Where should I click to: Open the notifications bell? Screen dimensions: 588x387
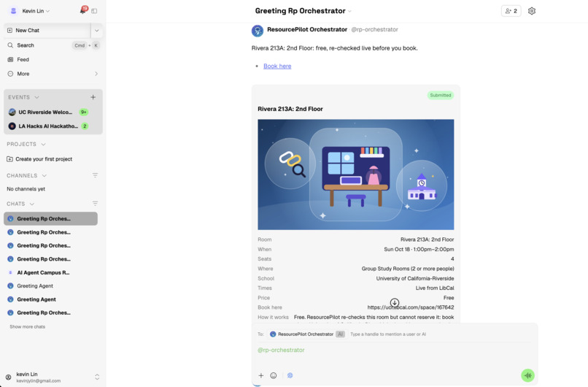pyautogui.click(x=83, y=10)
